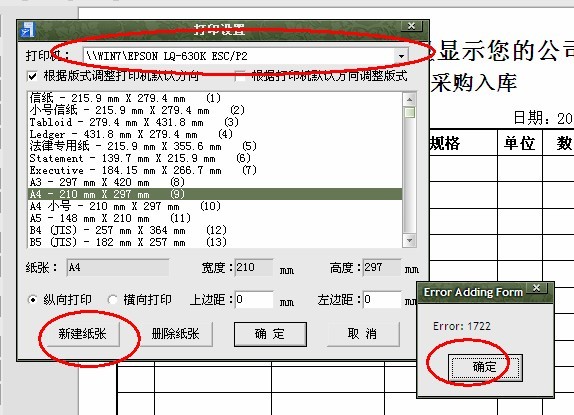Click paper list scroll down arrow
The height and width of the screenshot is (415, 574).
click(x=409, y=240)
